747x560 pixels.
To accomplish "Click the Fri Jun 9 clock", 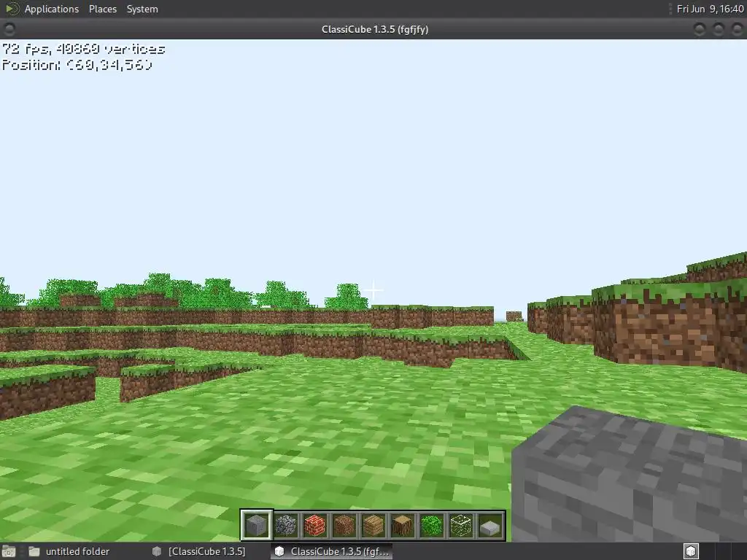I will [x=710, y=9].
